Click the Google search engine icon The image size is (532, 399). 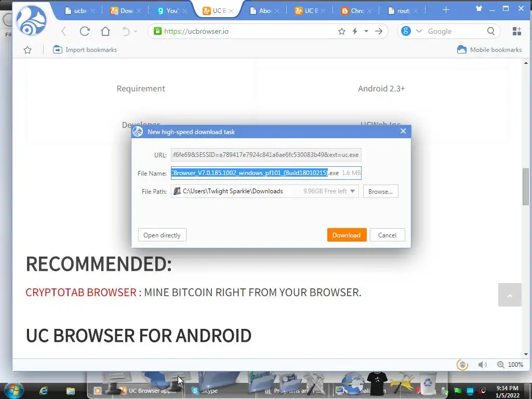point(406,31)
